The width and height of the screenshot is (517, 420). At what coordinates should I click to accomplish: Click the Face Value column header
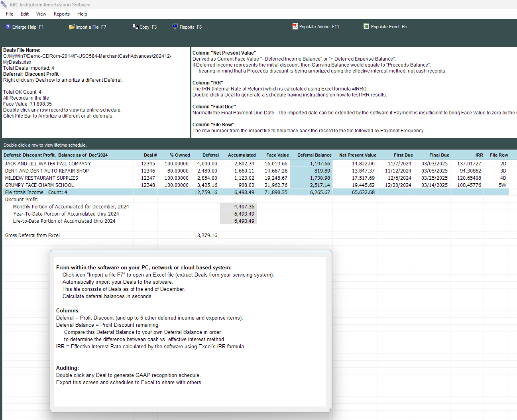click(277, 155)
